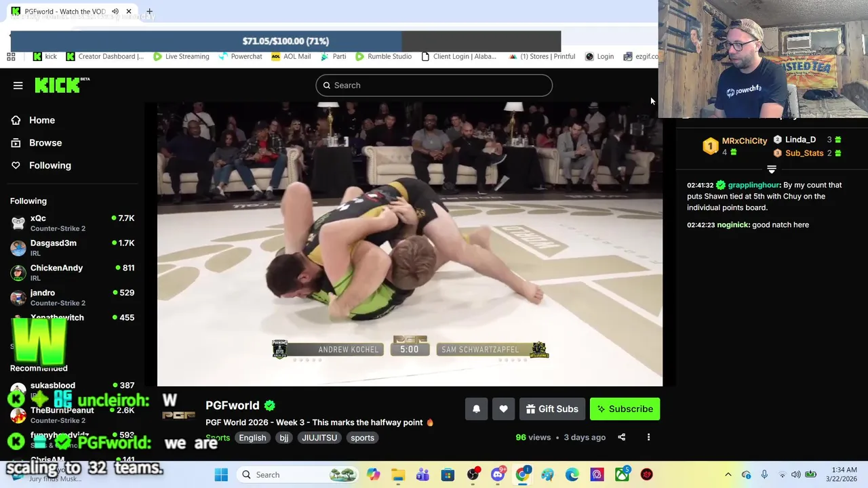Screen dimensions: 868x488
Task: Select the English language tag
Action: click(x=252, y=438)
